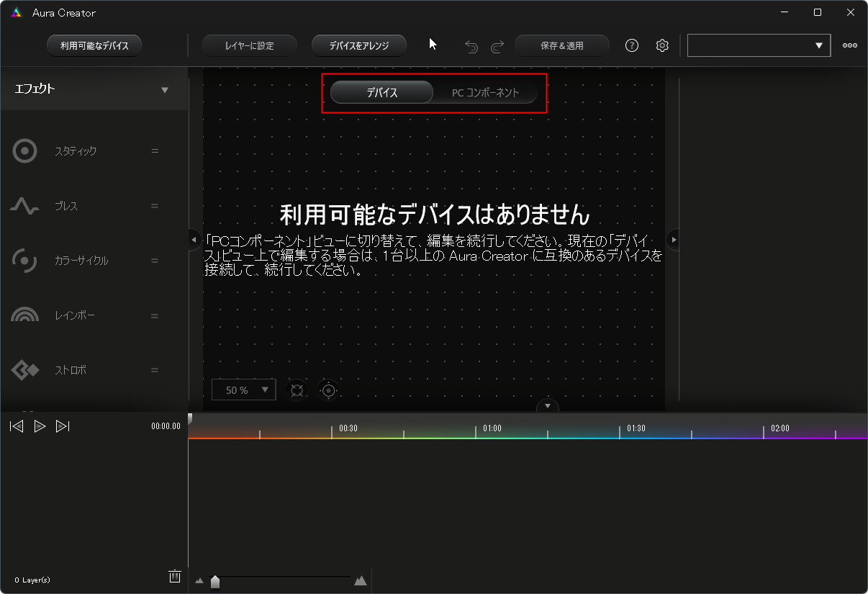Click the 保存＆適用 button

(x=562, y=45)
